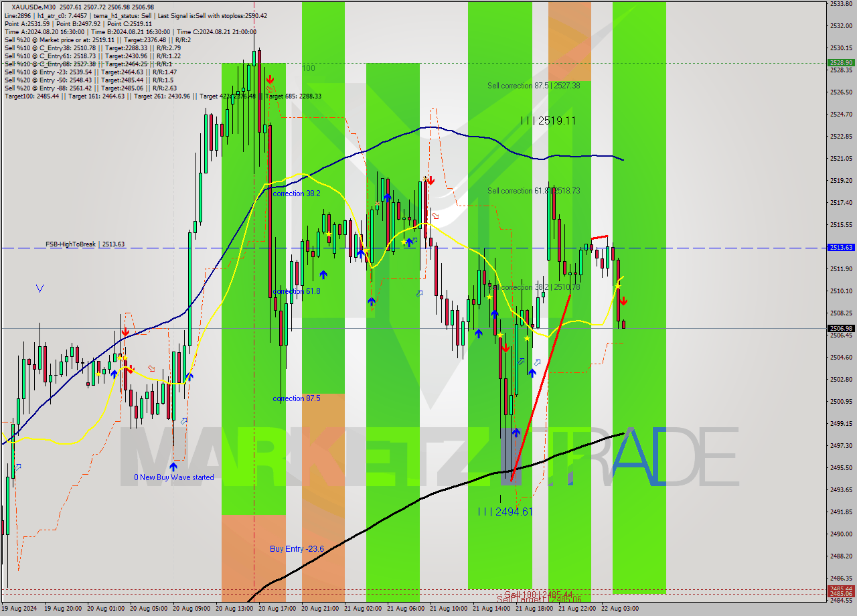Click the 2490.00 price axis value
The image size is (857, 616).
point(841,534)
